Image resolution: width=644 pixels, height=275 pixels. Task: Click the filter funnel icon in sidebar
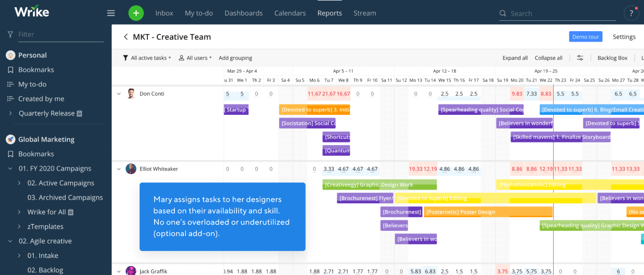10,34
